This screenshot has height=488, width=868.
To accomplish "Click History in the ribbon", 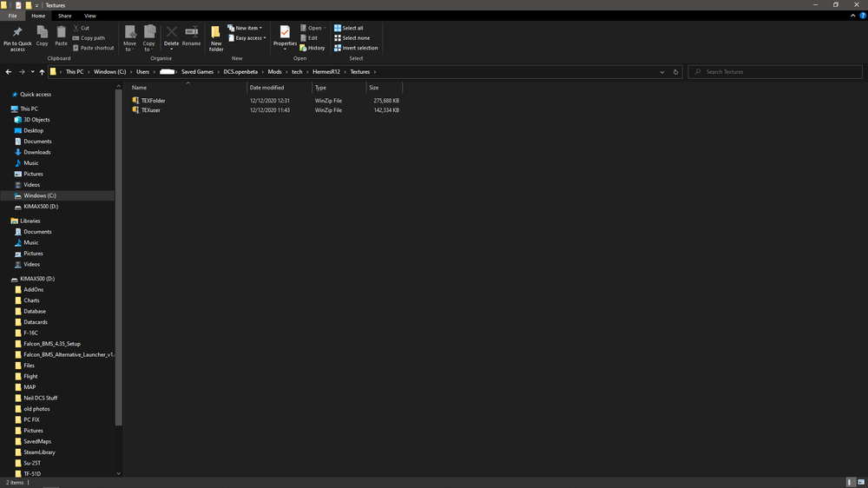I will (x=312, y=48).
